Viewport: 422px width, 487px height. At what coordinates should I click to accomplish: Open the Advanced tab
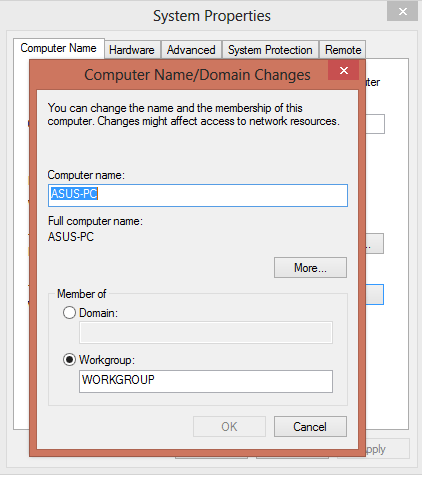coord(191,50)
